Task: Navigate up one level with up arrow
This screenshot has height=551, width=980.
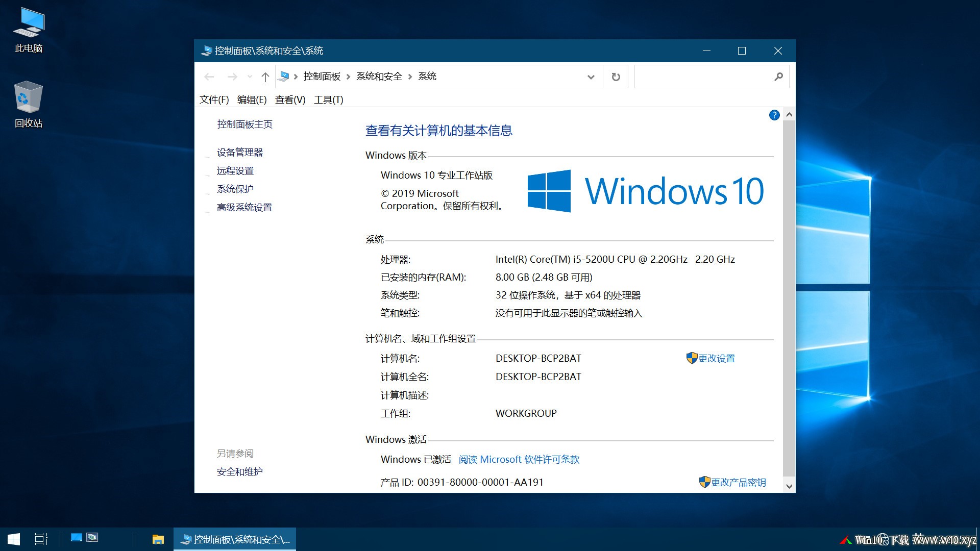Action: (265, 77)
